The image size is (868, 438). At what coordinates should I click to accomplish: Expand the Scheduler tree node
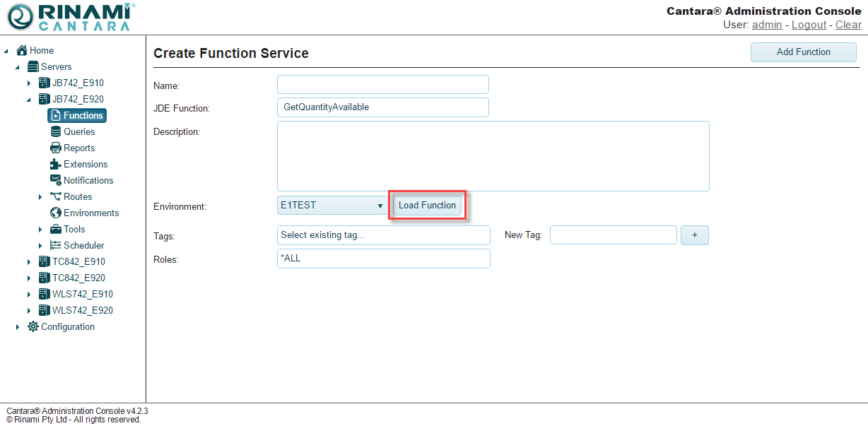(40, 246)
